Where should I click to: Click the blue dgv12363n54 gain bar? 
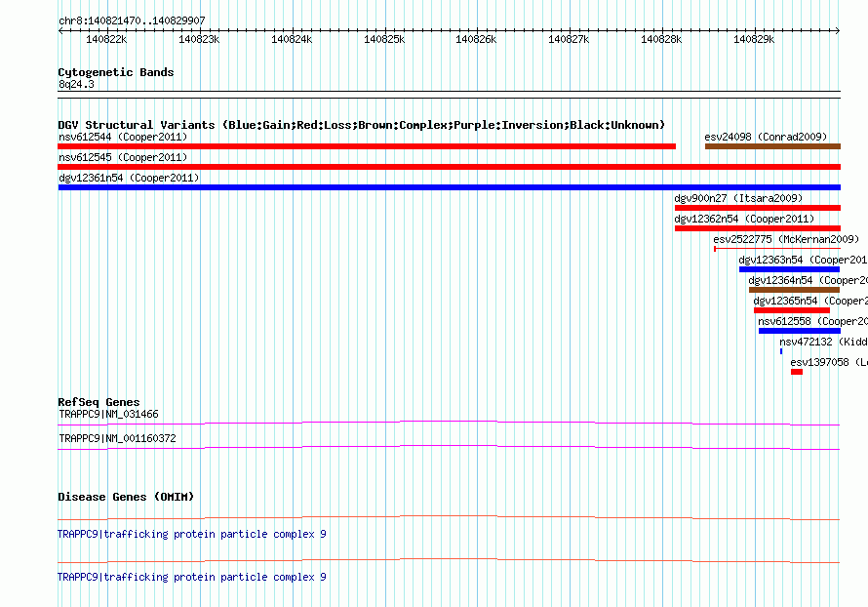pyautogui.click(x=789, y=269)
